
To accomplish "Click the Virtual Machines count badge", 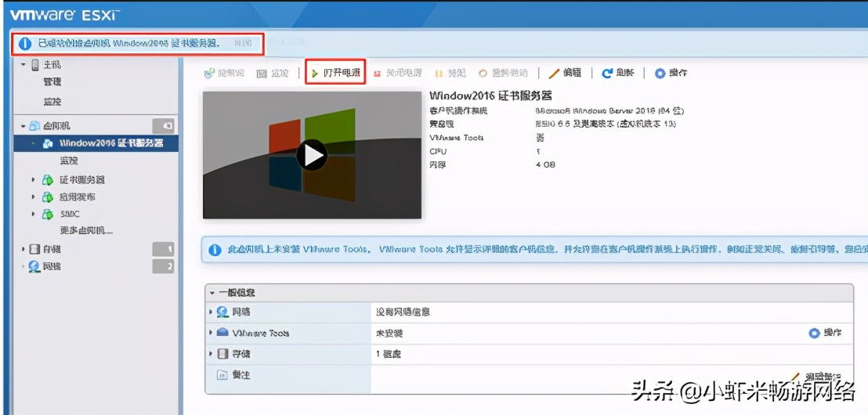I will click(163, 125).
